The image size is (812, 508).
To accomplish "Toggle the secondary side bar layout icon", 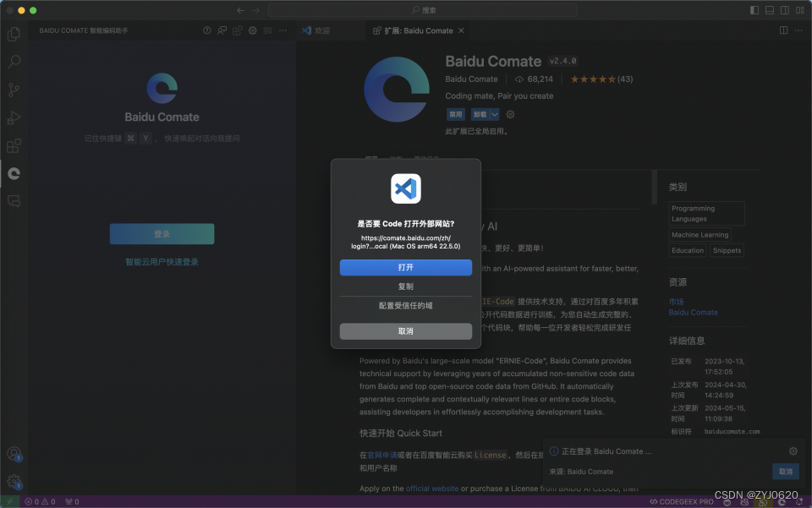I will pyautogui.click(x=785, y=10).
